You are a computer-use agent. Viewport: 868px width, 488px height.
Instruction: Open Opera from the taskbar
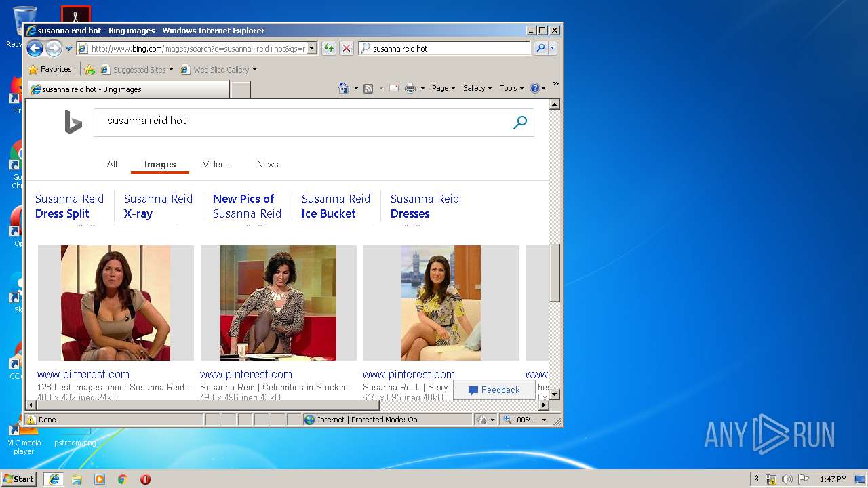pos(145,479)
